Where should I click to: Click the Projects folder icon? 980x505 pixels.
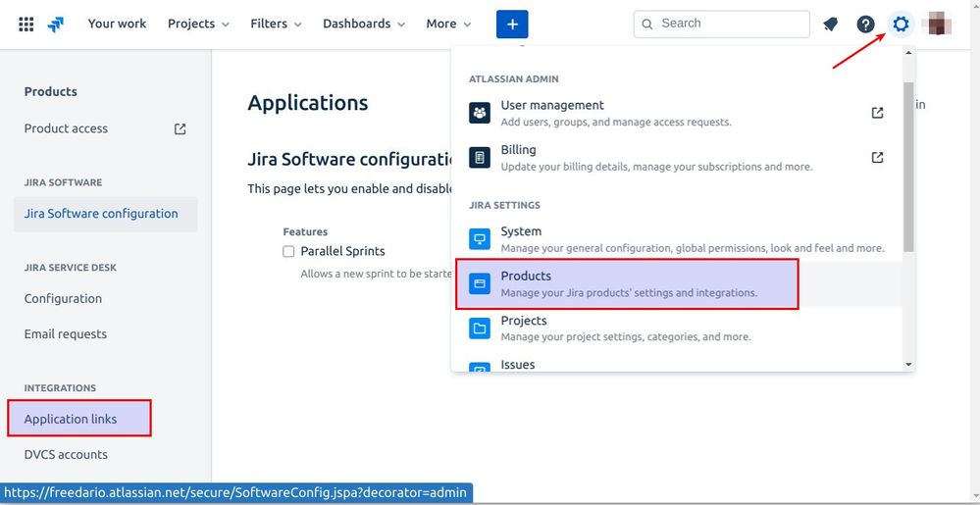coord(480,328)
